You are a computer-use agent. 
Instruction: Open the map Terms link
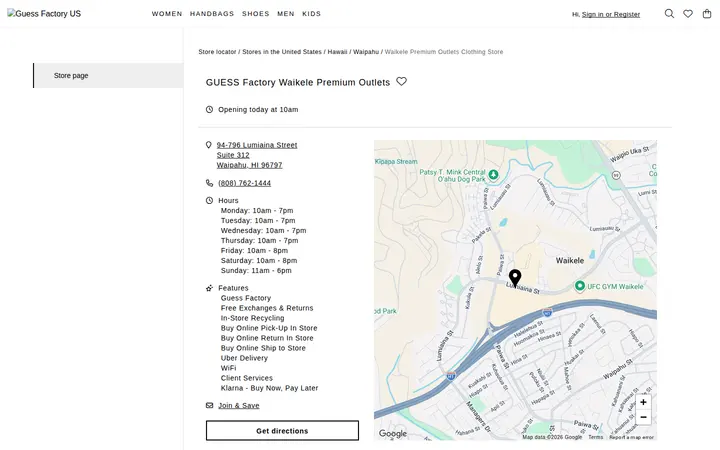pos(596,437)
